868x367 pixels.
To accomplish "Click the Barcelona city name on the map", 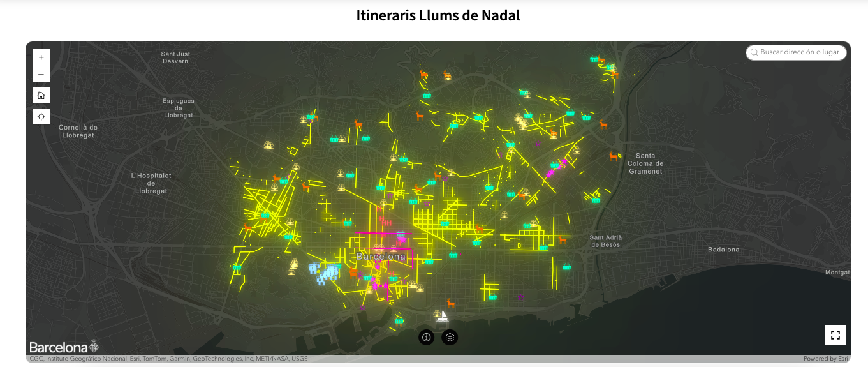I will [381, 257].
